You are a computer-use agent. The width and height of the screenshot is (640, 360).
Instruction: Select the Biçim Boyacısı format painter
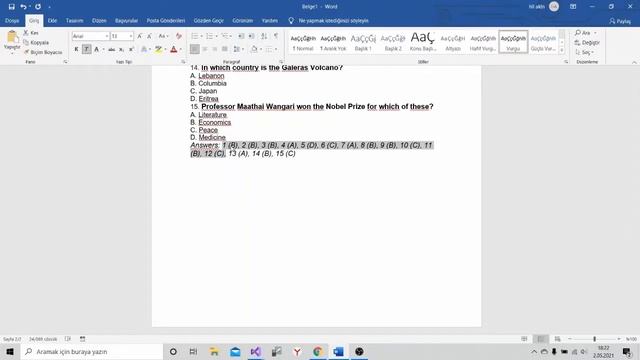[43, 52]
